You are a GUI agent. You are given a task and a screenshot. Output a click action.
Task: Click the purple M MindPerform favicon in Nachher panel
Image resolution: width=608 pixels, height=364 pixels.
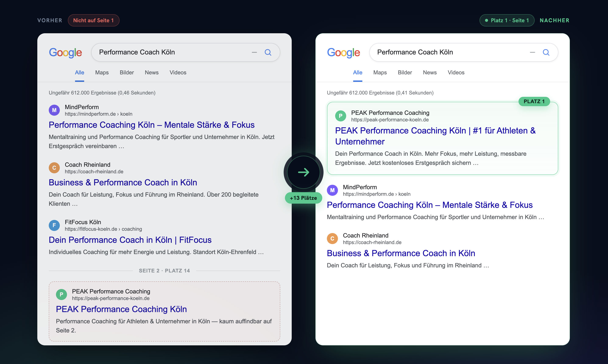tap(332, 190)
